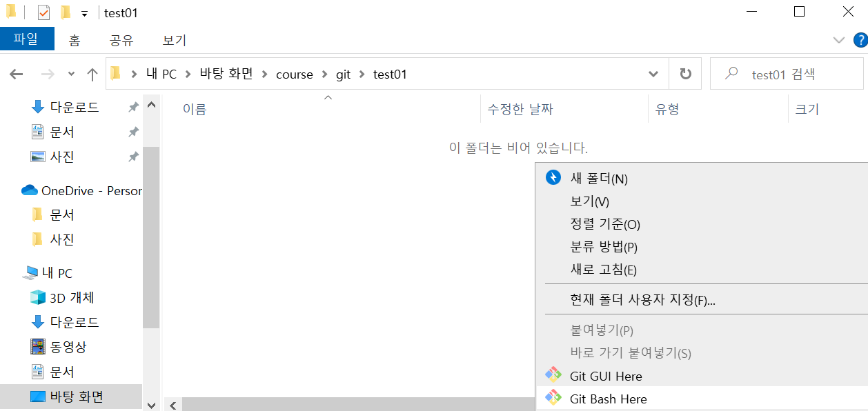Viewport: 868px width, 411px height.
Task: Expand chevron after git in breadcrumb
Action: pyautogui.click(x=362, y=74)
